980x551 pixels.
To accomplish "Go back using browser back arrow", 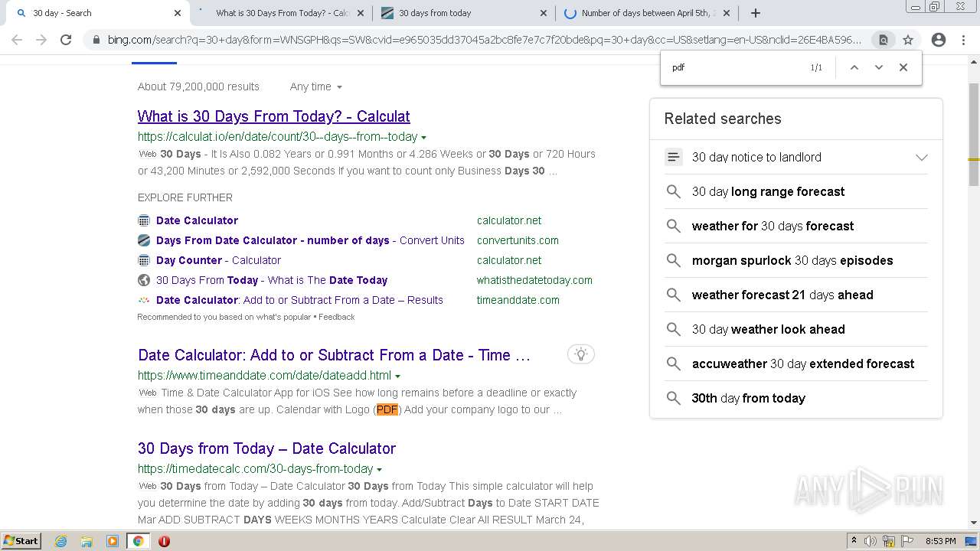I will click(x=17, y=40).
